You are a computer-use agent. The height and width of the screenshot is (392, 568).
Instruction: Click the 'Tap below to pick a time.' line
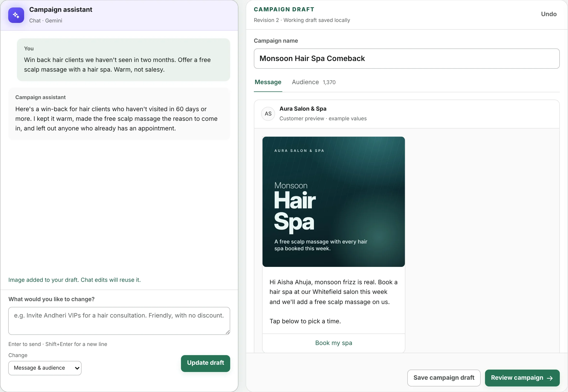point(305,321)
